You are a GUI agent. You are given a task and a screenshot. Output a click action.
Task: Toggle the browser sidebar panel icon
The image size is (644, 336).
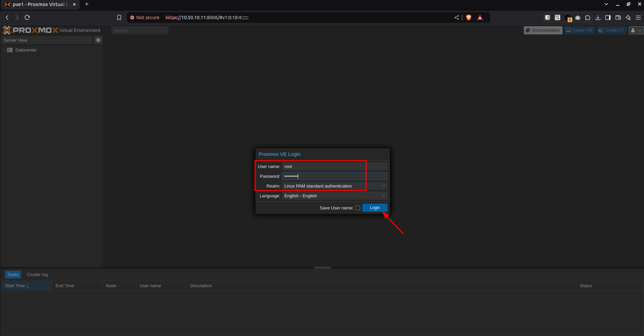608,18
